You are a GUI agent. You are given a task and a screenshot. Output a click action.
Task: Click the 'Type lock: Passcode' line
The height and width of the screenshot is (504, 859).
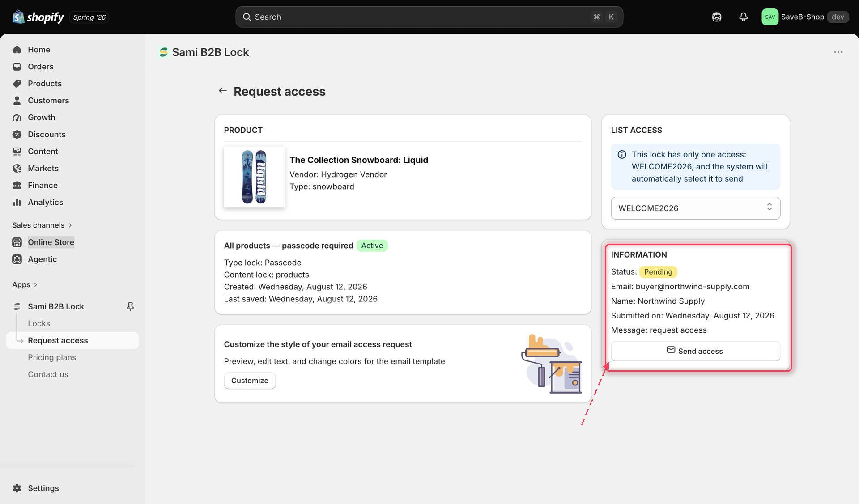coord(263,263)
